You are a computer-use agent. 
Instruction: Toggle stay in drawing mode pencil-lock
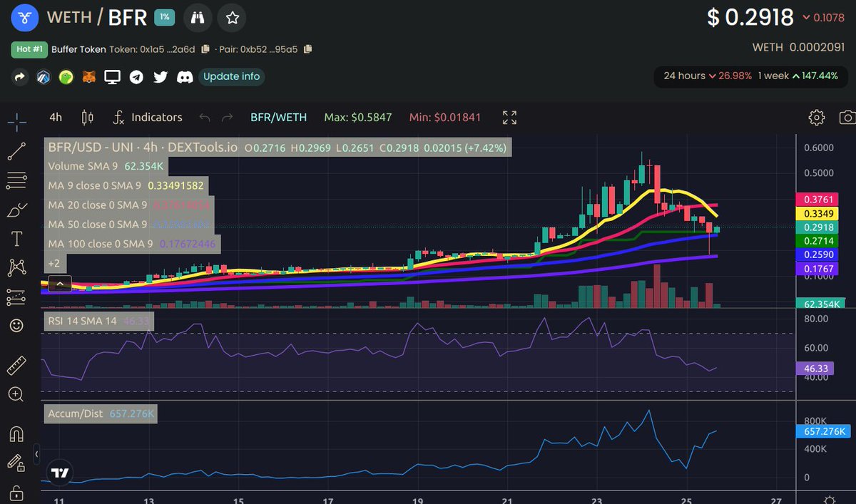click(x=17, y=463)
